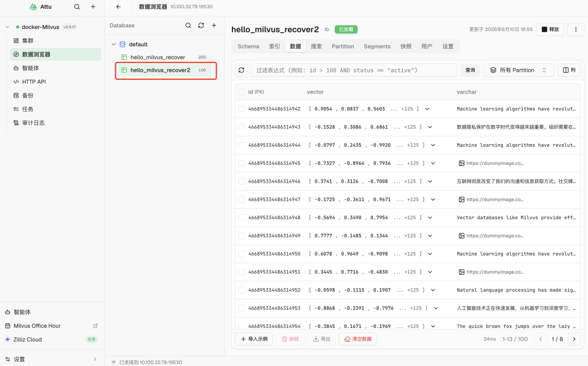Viewport: 588px width, 366px height.
Task: Add a new connection with plus icon
Action: click(x=93, y=7)
